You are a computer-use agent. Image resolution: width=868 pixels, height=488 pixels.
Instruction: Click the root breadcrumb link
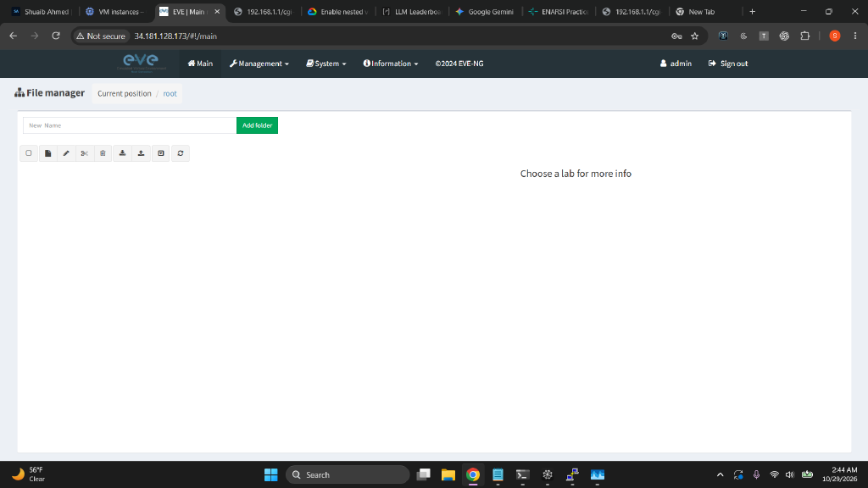point(170,93)
